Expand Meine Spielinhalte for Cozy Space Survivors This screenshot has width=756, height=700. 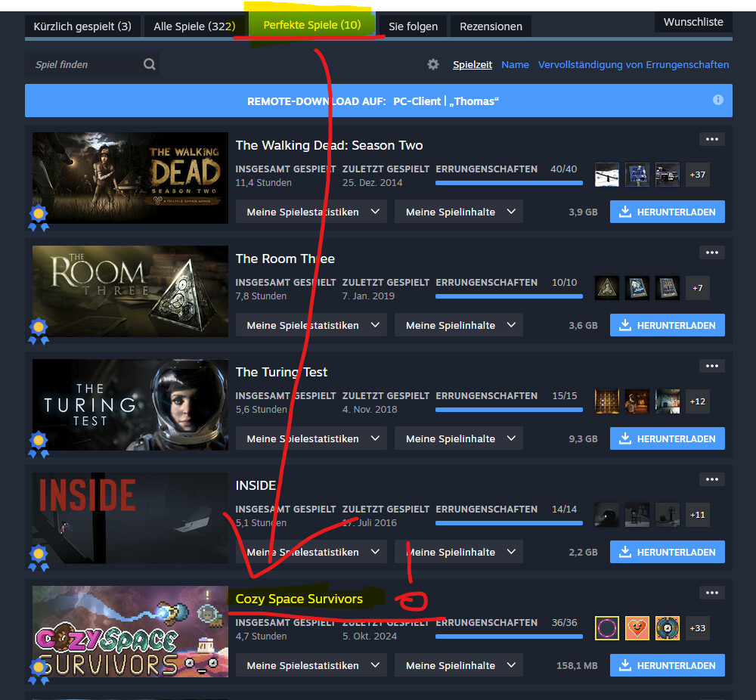pos(458,665)
